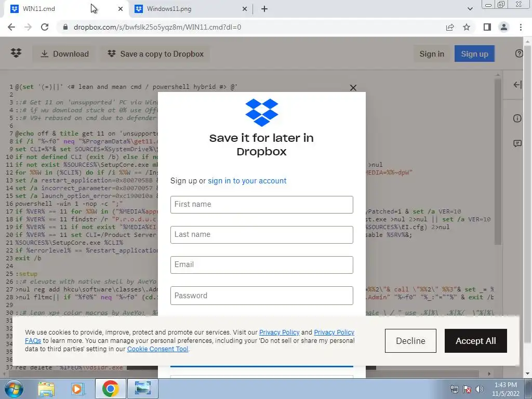The height and width of the screenshot is (399, 532).
Task: Click the Download button
Action: click(x=64, y=54)
